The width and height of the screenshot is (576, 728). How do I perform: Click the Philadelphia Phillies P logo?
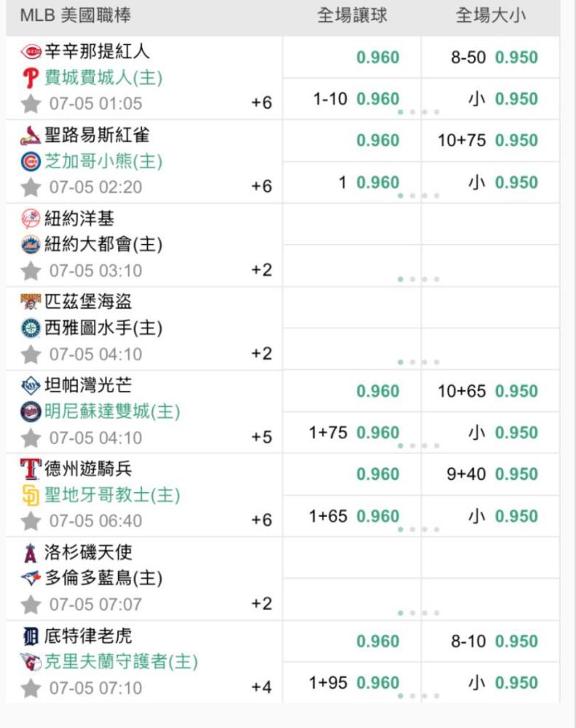[x=31, y=78]
